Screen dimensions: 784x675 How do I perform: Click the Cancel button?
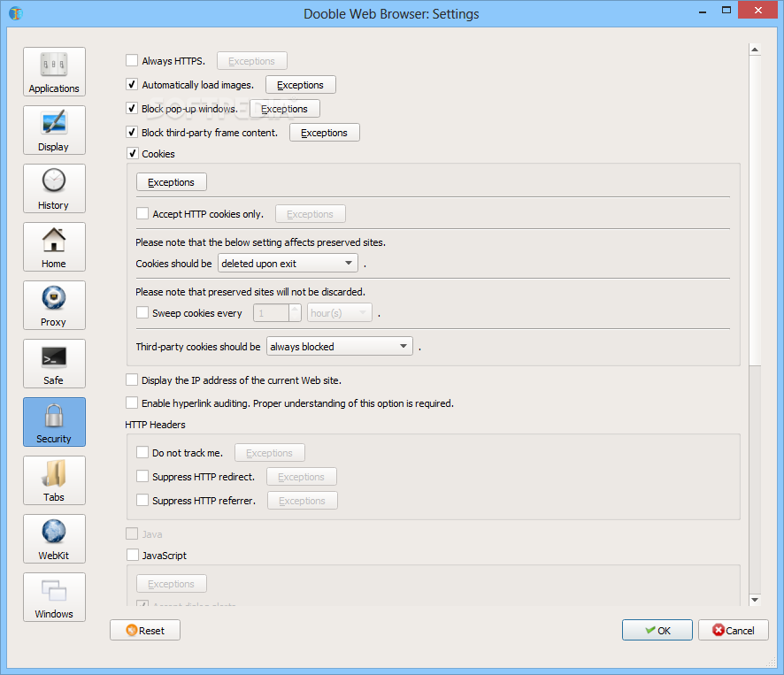click(x=734, y=630)
